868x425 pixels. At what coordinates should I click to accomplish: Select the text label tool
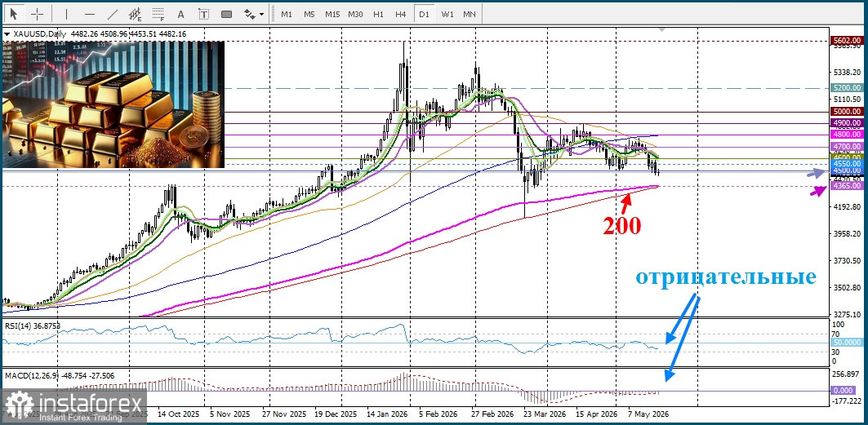203,14
